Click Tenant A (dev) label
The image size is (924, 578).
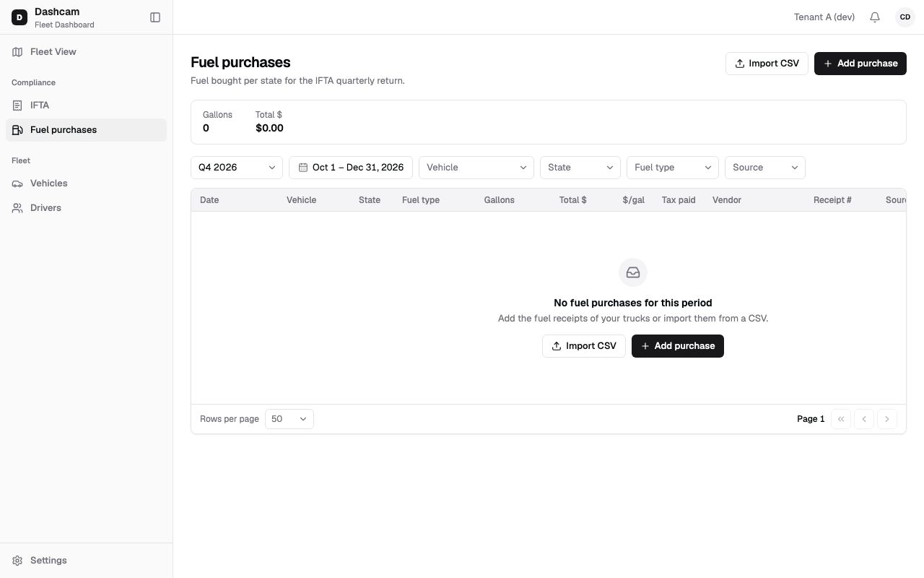[824, 17]
